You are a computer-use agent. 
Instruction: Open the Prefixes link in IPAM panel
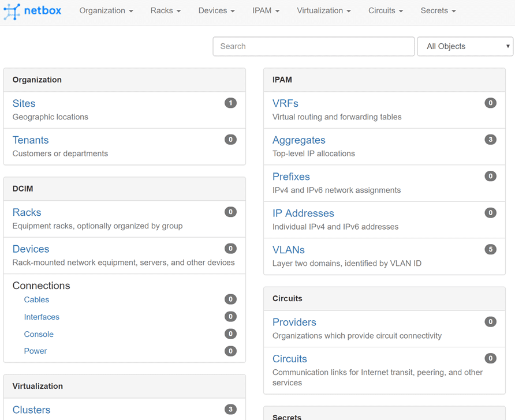coord(291,177)
